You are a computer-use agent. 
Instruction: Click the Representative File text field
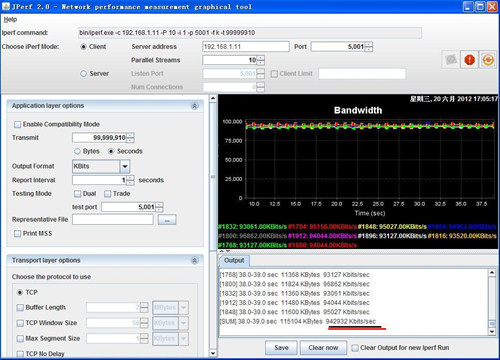[113, 219]
